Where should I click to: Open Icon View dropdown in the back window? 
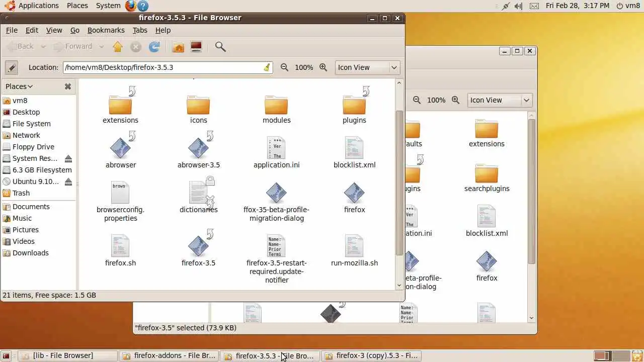click(500, 100)
